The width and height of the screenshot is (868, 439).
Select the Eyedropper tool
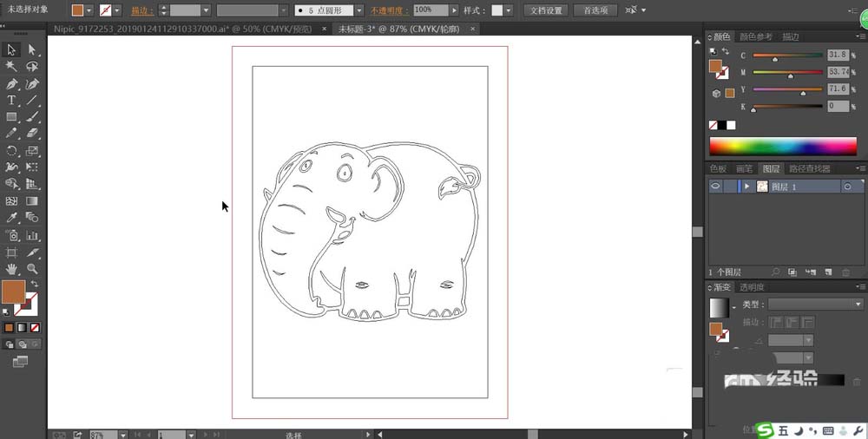tap(11, 218)
